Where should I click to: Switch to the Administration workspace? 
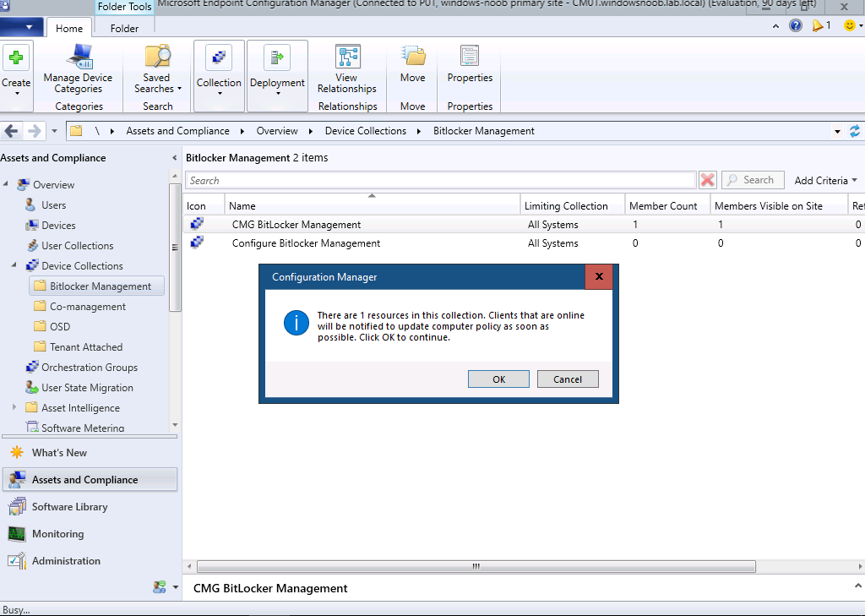[90, 561]
